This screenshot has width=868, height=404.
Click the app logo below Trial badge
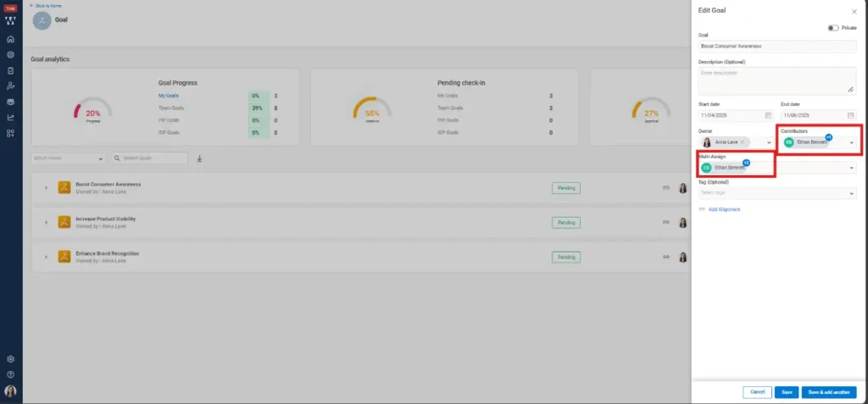coord(10,21)
